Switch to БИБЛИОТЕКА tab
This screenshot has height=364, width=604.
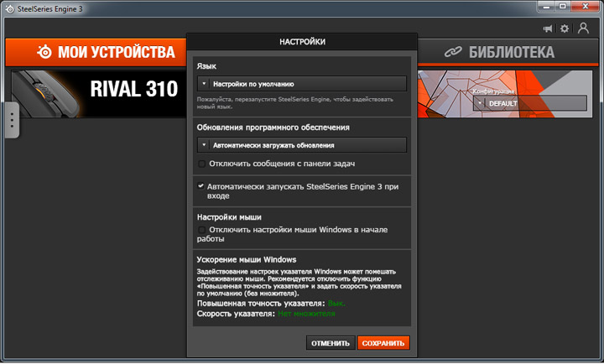[x=508, y=52]
